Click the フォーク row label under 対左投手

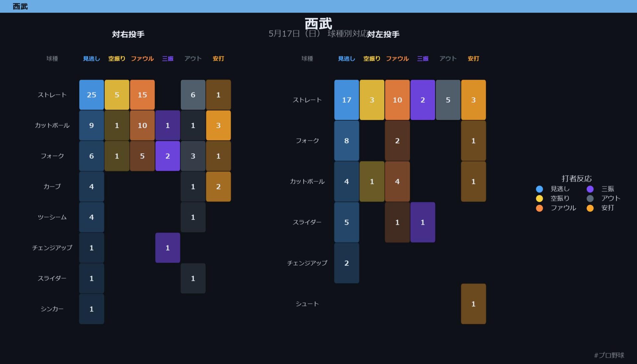307,141
